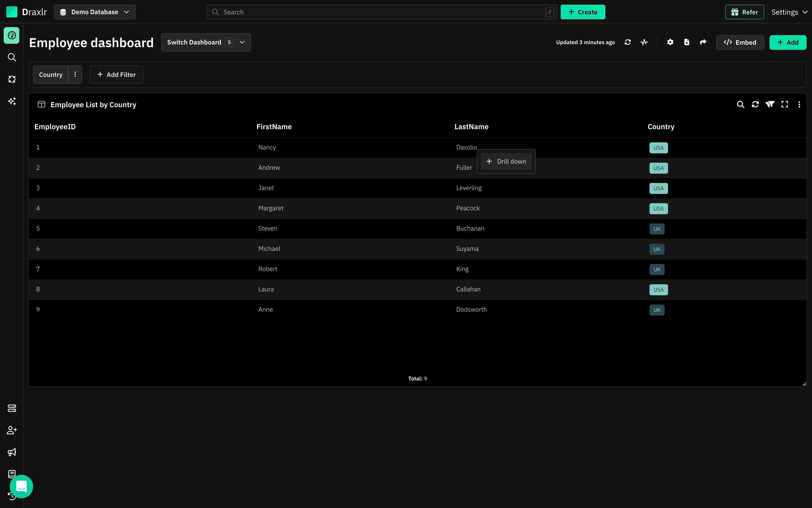
Task: Click the panel filter funnel icon
Action: coord(770,105)
